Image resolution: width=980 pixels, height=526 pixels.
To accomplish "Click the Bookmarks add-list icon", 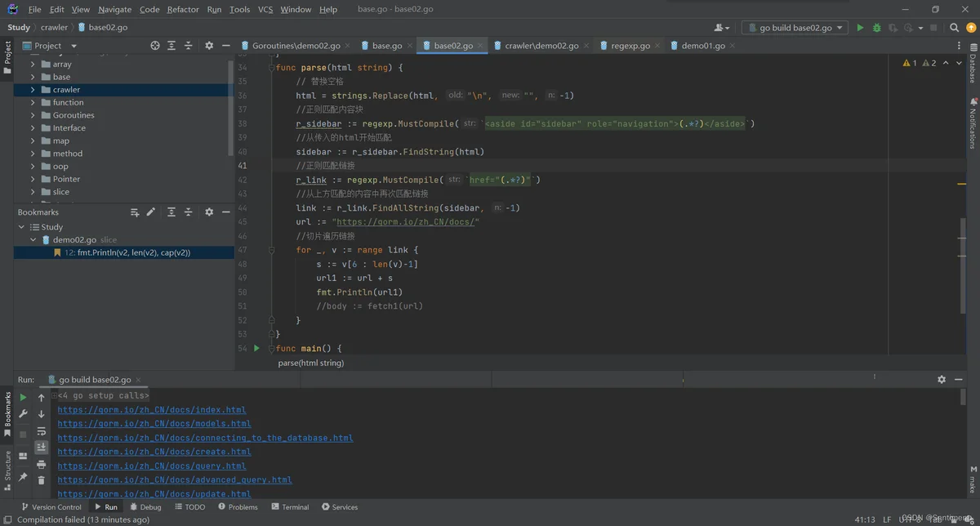I will pos(135,212).
